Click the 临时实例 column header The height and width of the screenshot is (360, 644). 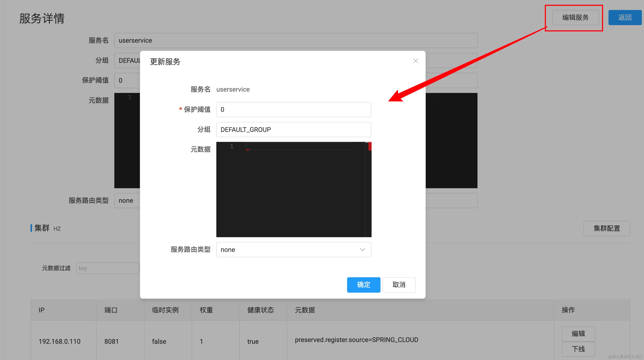165,310
